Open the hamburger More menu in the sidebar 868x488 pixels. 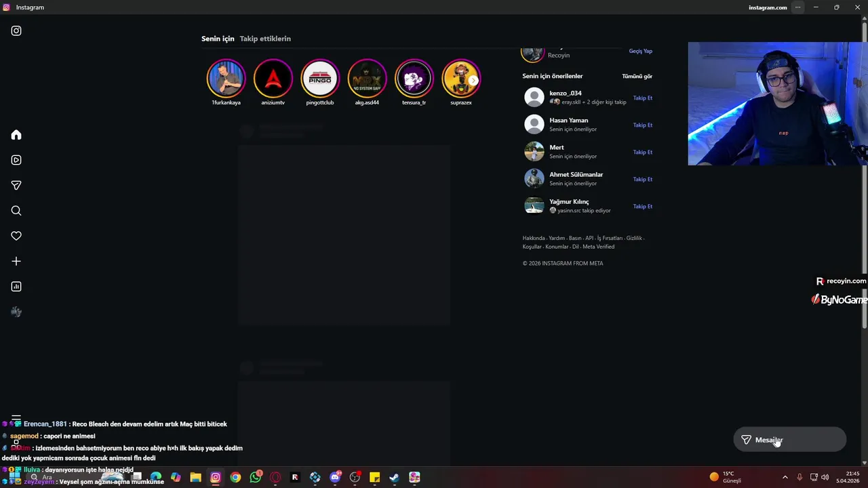tap(16, 419)
